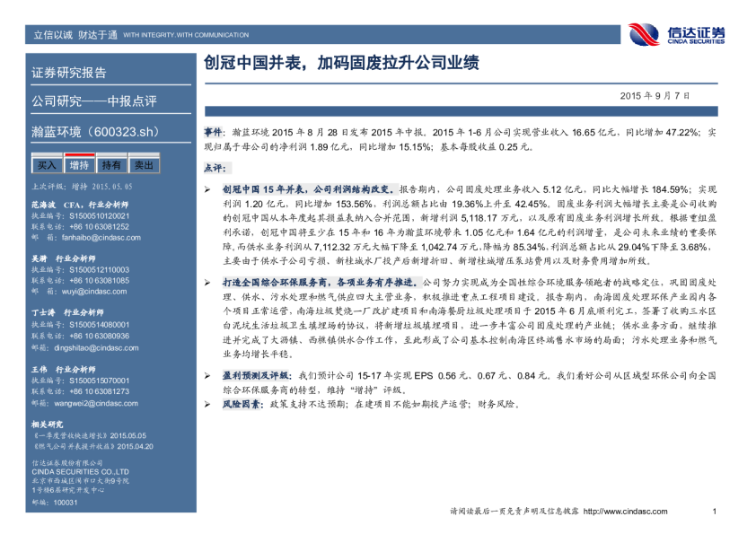This screenshot has width=756, height=534.
Task: Click the arrow bullet before 风险因素
Action: click(x=207, y=404)
